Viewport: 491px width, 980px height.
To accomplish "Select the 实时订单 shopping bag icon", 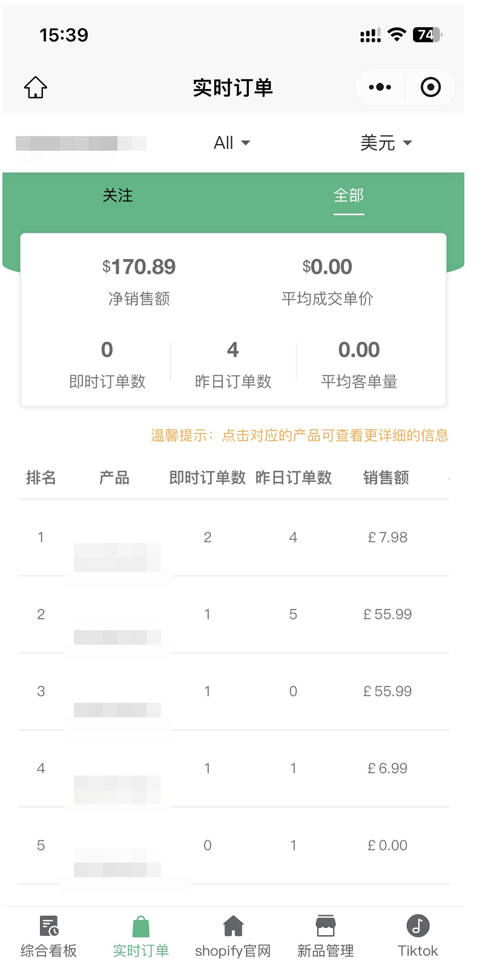I will [x=141, y=926].
